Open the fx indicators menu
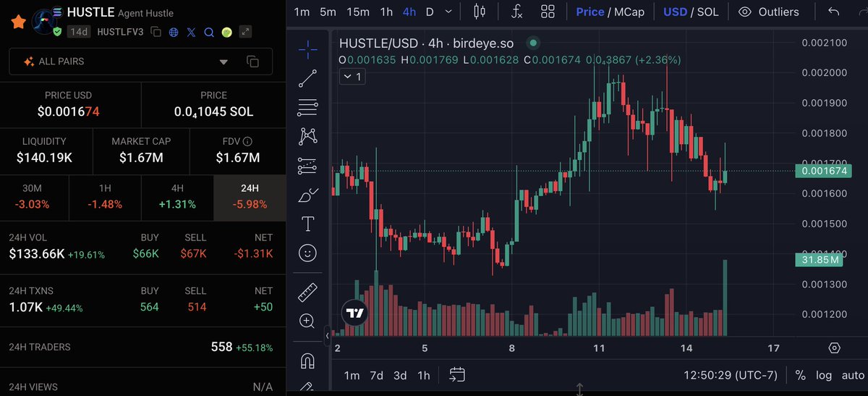Viewport: 868px width, 396px height. [x=517, y=12]
